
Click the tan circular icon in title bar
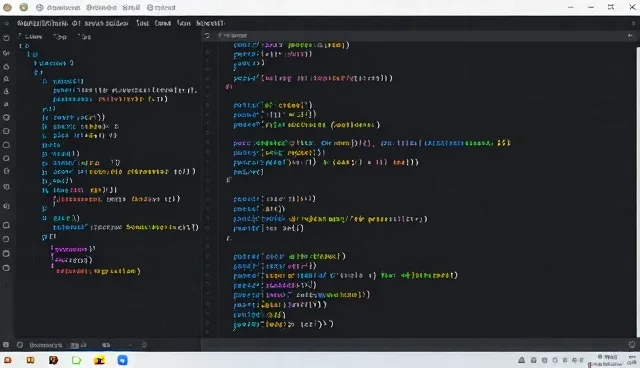click(x=7, y=7)
